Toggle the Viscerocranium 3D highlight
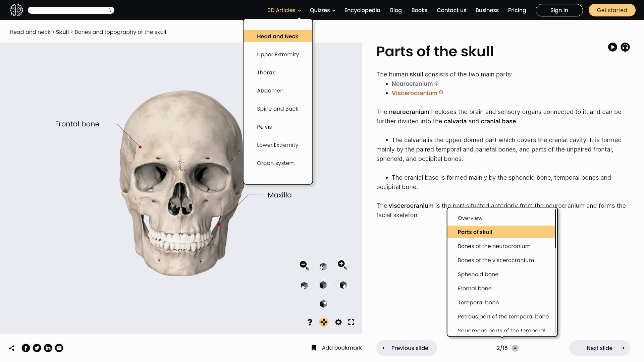Image resolution: width=644 pixels, height=362 pixels. tap(441, 93)
